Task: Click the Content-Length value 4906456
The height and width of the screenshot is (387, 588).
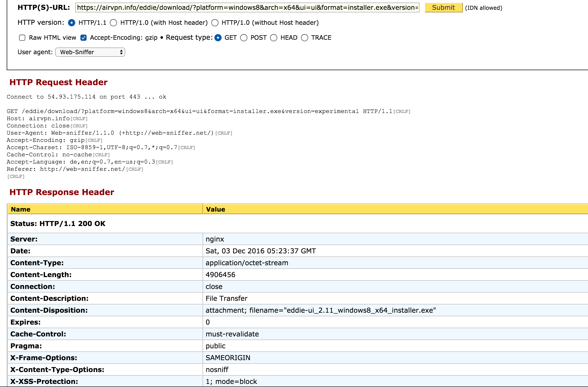Action: 221,275
